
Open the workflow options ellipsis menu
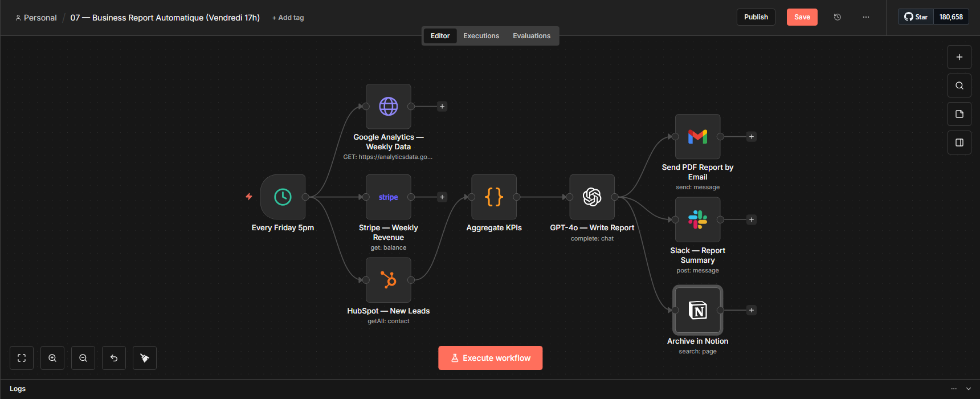point(866,17)
